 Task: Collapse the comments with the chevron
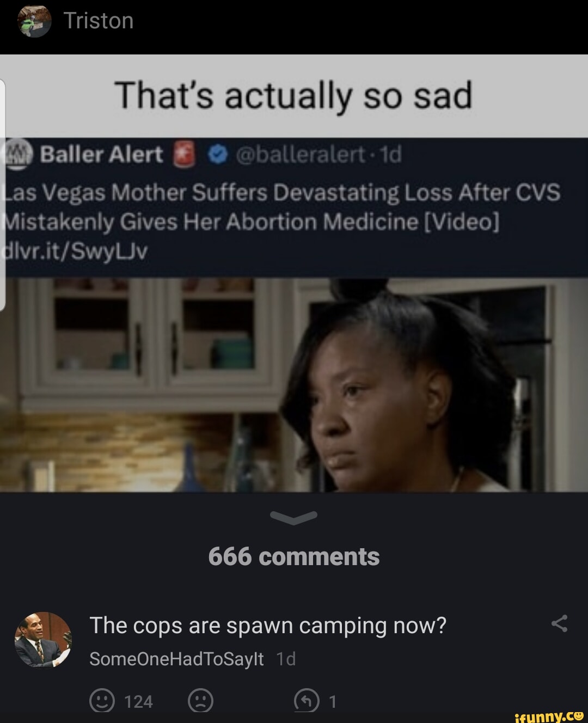click(294, 518)
